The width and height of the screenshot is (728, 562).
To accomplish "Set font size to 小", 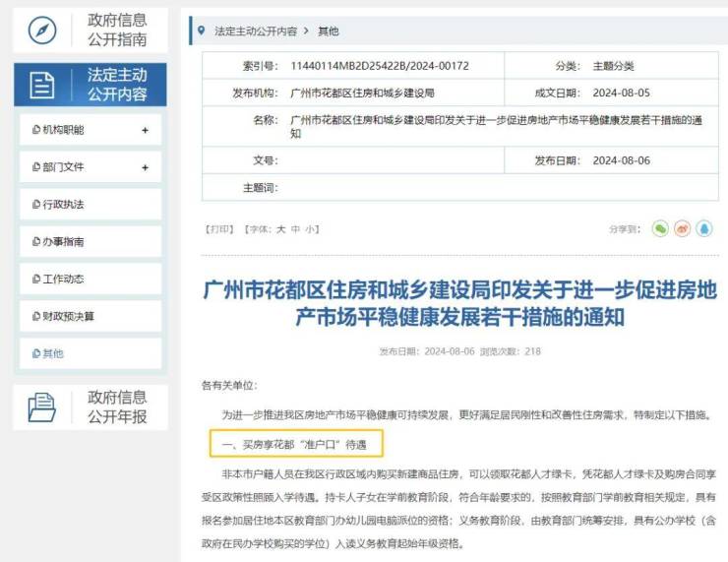I will tap(309, 229).
